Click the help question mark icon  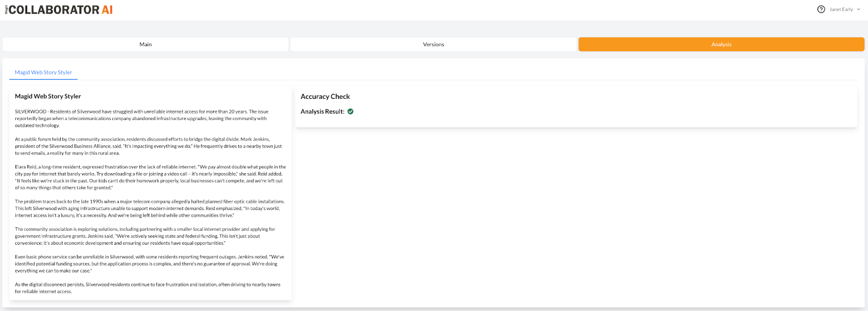tap(821, 9)
